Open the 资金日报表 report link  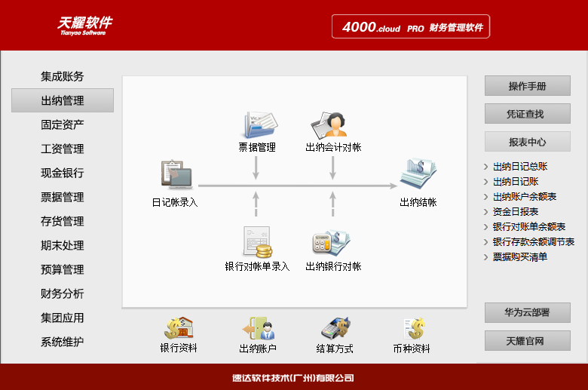(516, 212)
